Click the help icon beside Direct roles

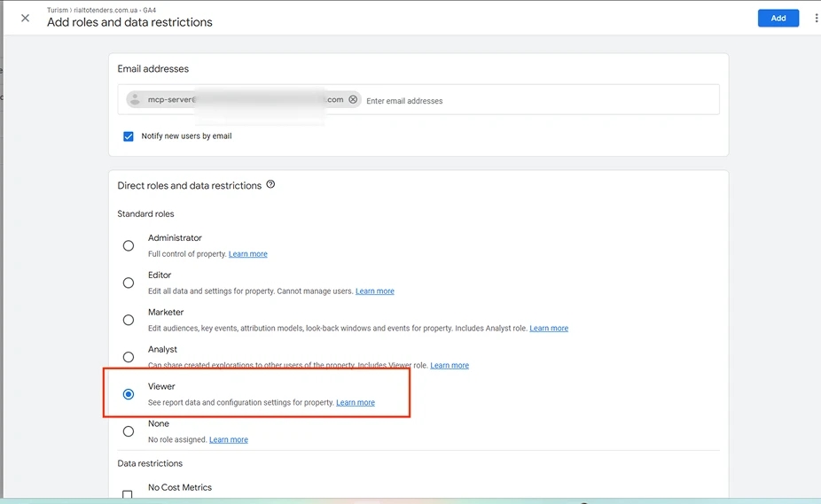(x=270, y=184)
